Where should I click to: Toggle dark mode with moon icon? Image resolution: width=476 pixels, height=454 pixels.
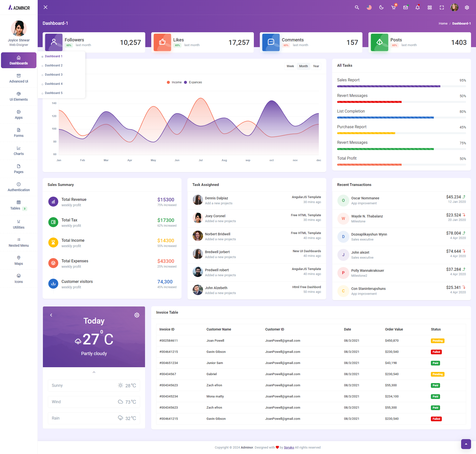pyautogui.click(x=381, y=7)
